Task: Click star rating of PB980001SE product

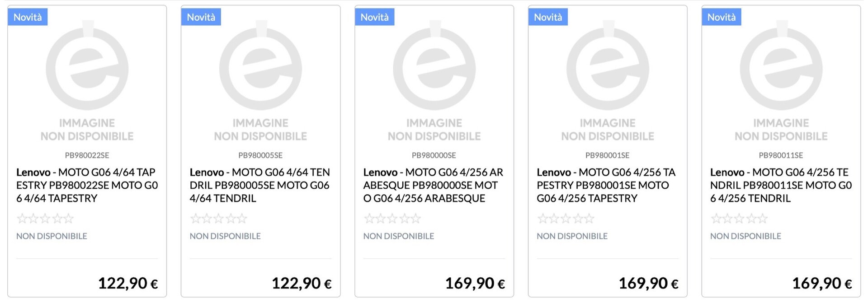Action: click(566, 219)
